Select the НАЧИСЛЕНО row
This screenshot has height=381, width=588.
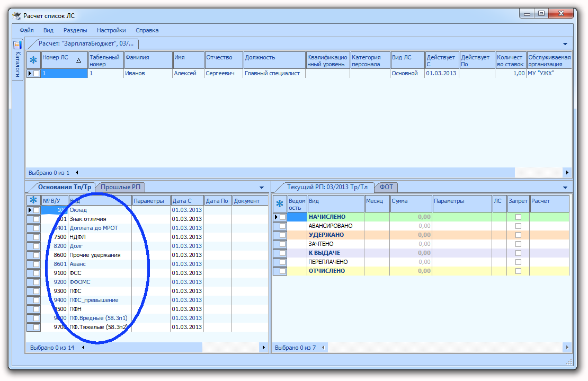tap(421, 217)
